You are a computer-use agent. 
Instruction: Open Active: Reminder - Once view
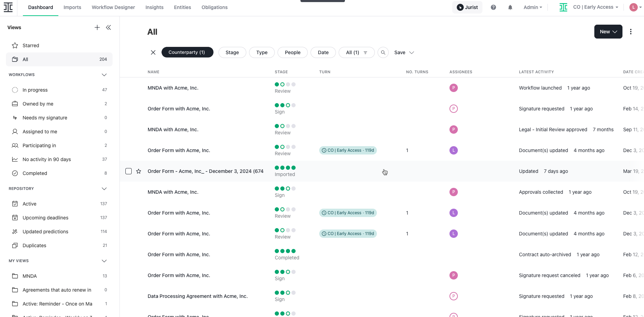pos(59,304)
